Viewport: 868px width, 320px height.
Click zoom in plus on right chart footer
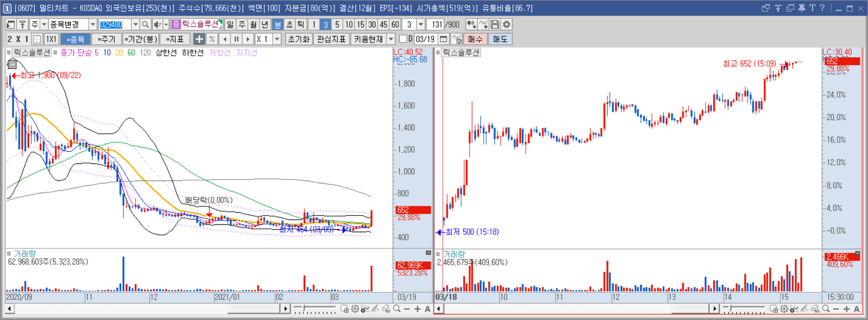click(x=847, y=309)
